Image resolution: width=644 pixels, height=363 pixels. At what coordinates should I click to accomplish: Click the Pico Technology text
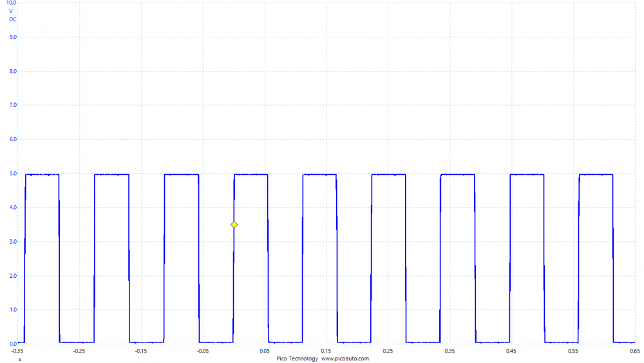(x=297, y=358)
